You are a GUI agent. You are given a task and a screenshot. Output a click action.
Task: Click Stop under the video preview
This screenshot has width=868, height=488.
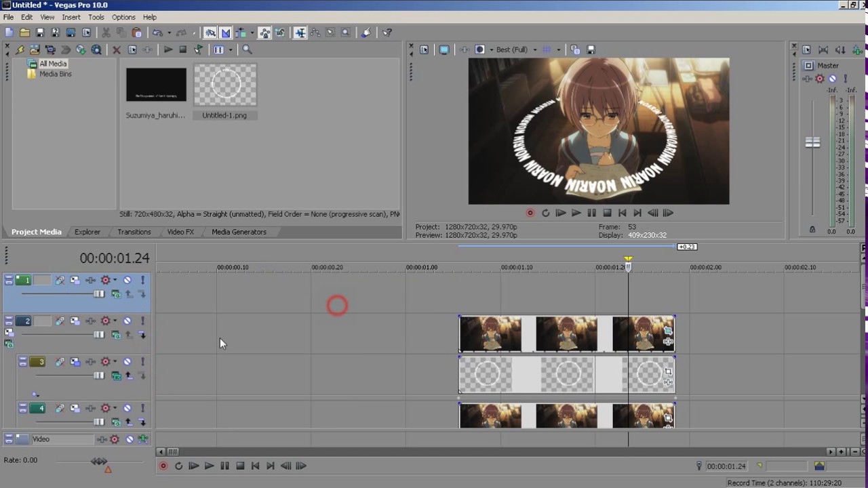607,213
